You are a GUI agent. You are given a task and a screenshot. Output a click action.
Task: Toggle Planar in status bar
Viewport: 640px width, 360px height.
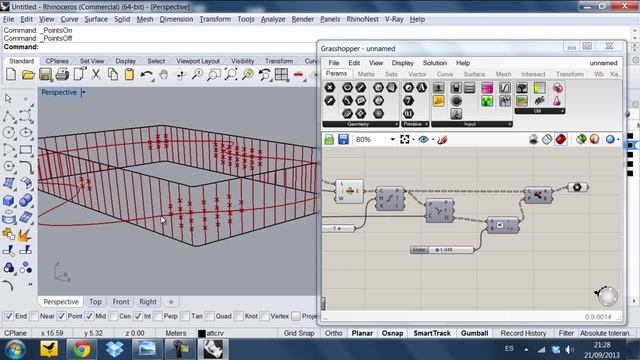[362, 333]
